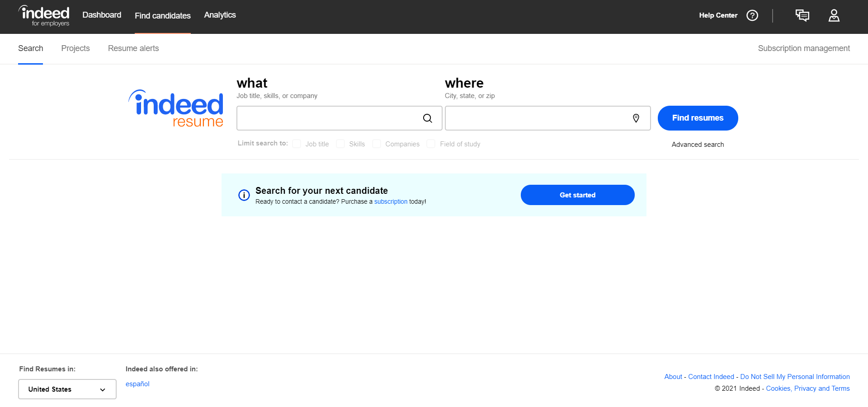Screen dimensions: 868x407
Task: Check the Field of study checkbox
Action: (x=431, y=144)
